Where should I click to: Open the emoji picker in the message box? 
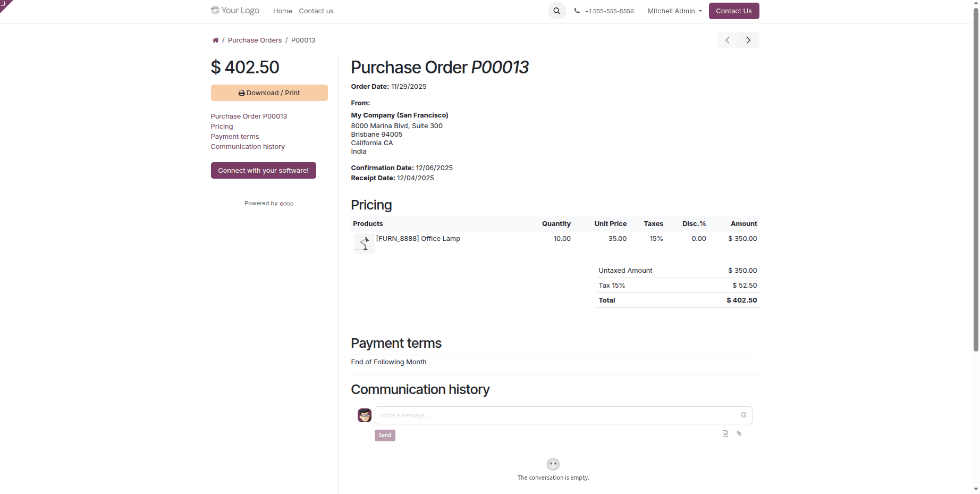coord(743,415)
